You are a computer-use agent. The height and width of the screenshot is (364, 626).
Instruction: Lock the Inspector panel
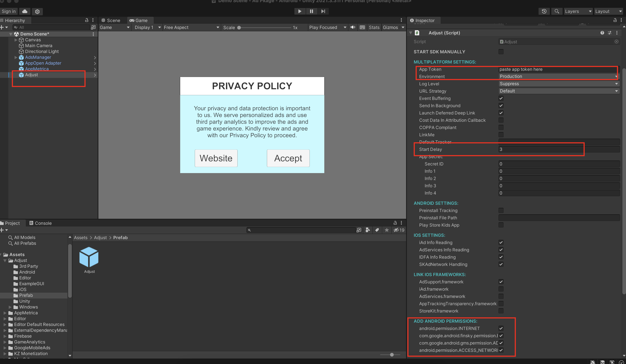pyautogui.click(x=615, y=20)
